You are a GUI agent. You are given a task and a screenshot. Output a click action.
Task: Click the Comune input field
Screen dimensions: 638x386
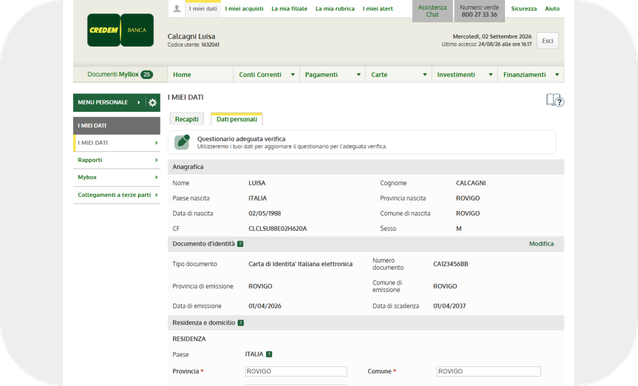(x=488, y=371)
